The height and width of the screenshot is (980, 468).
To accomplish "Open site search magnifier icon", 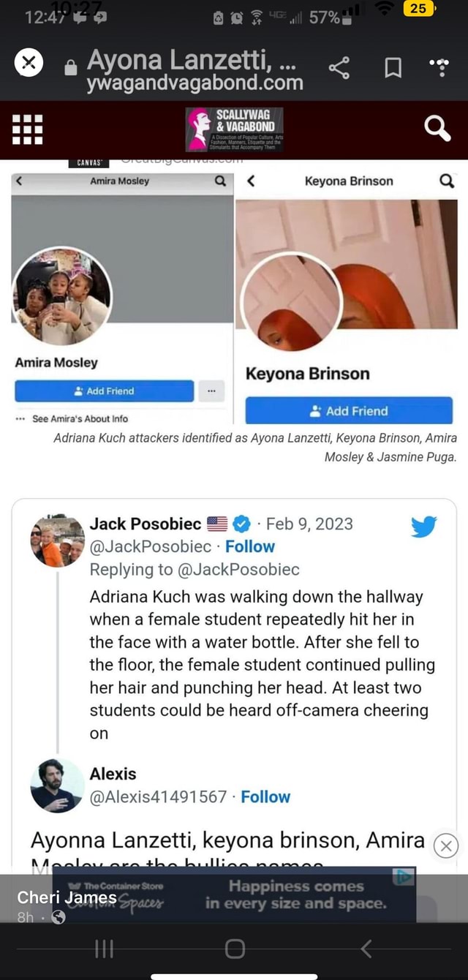I will (x=438, y=129).
